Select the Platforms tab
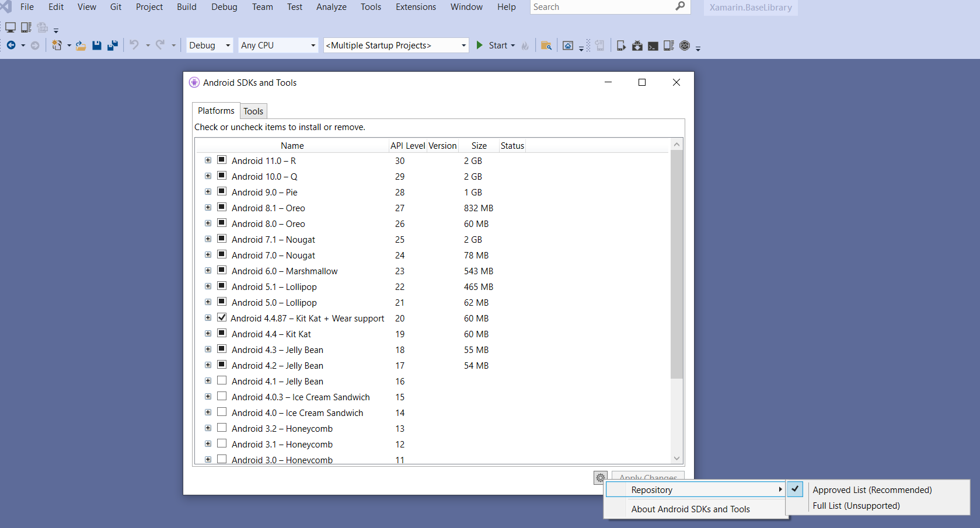This screenshot has width=980, height=528. point(216,110)
